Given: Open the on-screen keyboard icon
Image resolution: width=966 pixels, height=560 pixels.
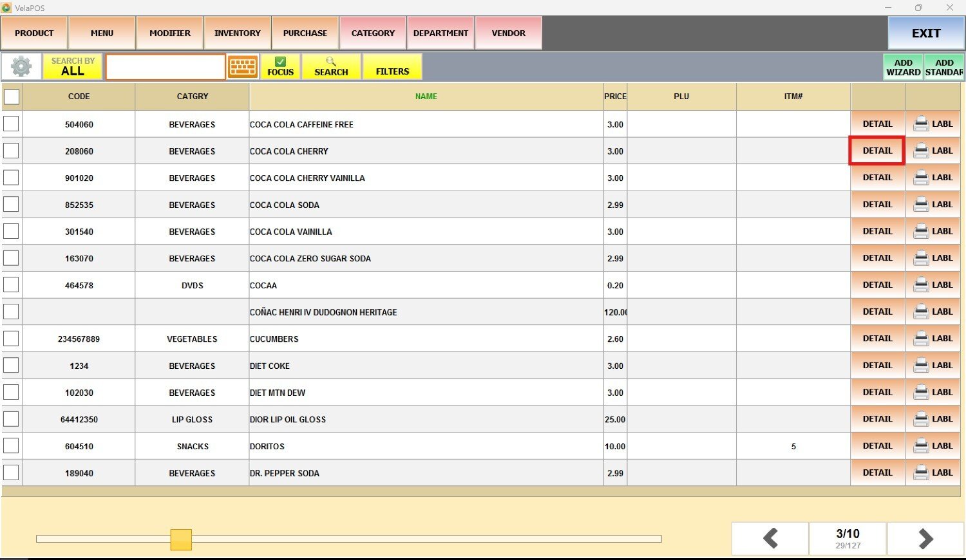Looking at the screenshot, I should click(243, 67).
